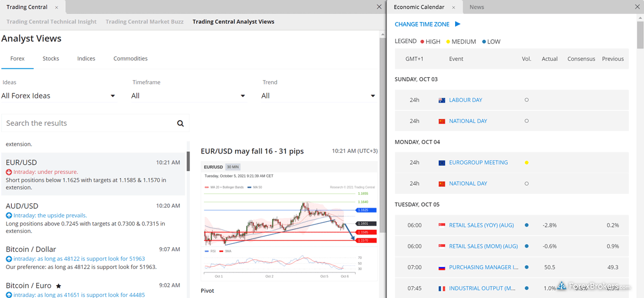The height and width of the screenshot is (298, 644).
Task: Click the China flag on Sunday National Day
Action: click(x=442, y=121)
